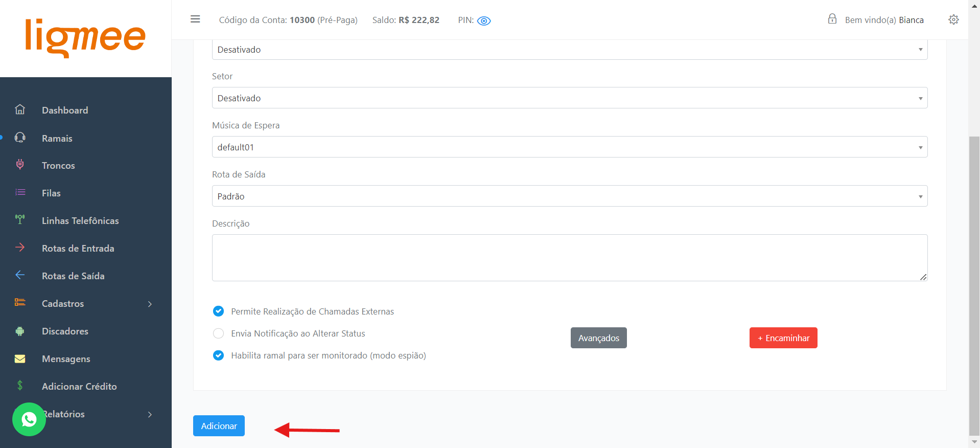The width and height of the screenshot is (980, 448).
Task: Open WhatsApp chat floating button
Action: pyautogui.click(x=29, y=419)
